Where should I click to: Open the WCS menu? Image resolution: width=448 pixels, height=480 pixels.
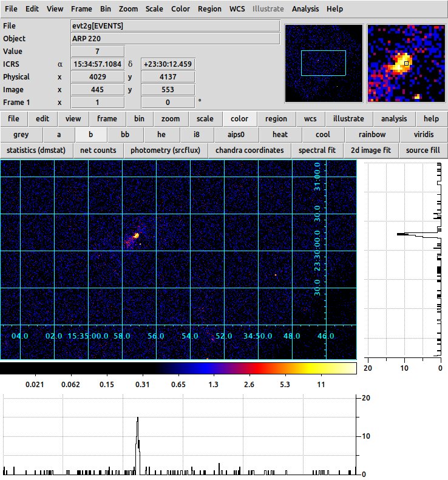coord(237,9)
